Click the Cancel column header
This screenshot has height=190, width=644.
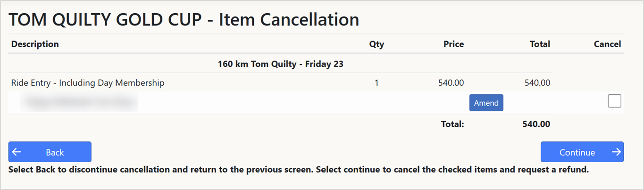pyautogui.click(x=607, y=44)
